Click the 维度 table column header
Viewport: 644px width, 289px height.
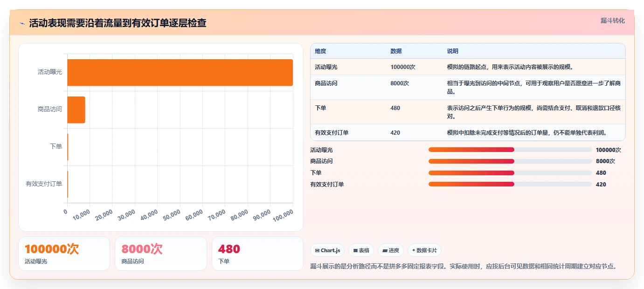click(x=321, y=51)
